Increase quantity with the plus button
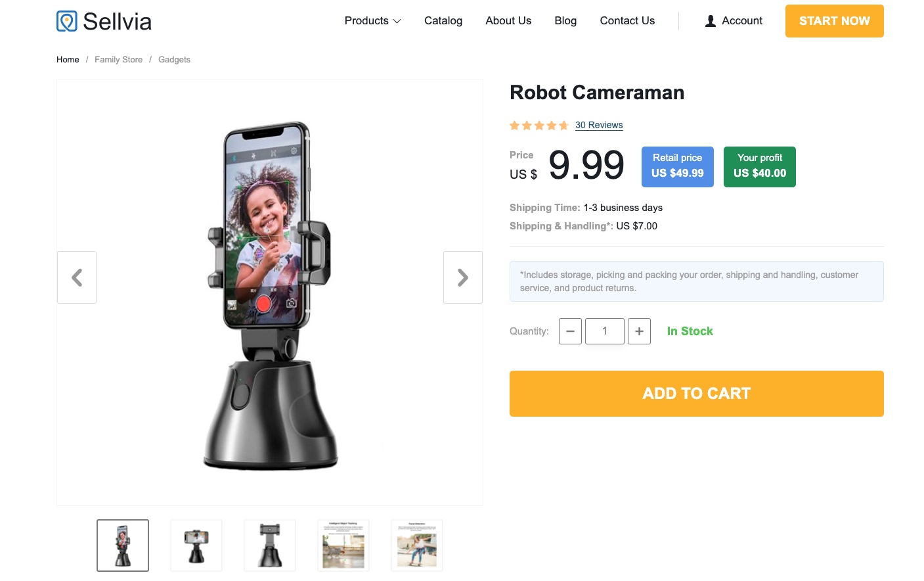This screenshot has width=924, height=581. click(639, 331)
